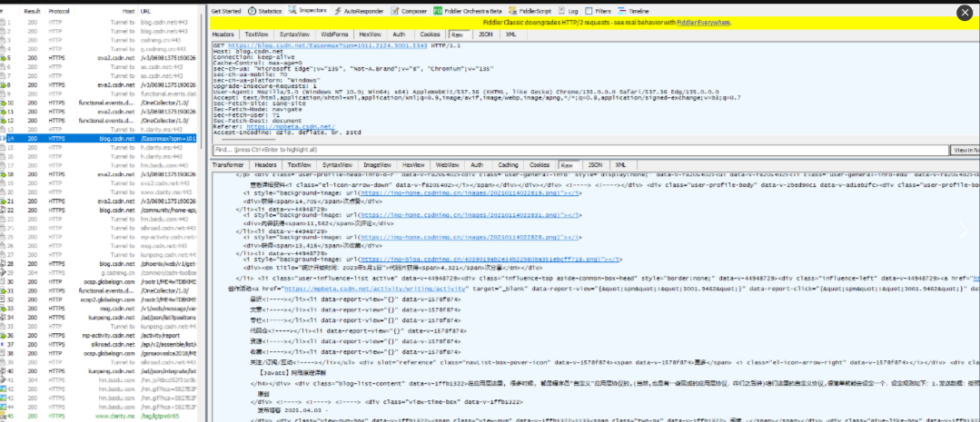Click the green FO Orchestra icon
The width and height of the screenshot is (980, 422).
tap(438, 11)
